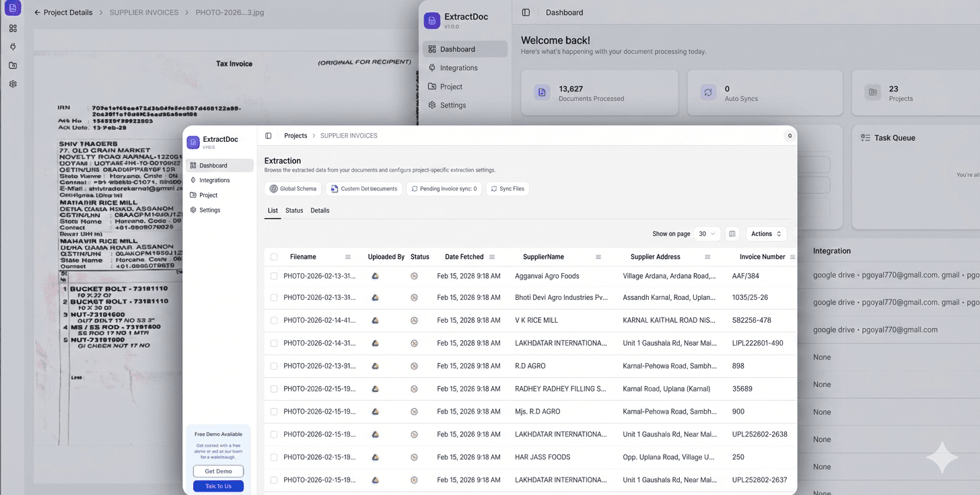
Task: Open the Details tab
Action: click(320, 211)
